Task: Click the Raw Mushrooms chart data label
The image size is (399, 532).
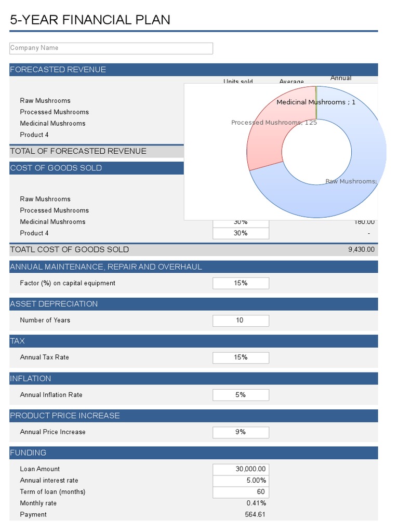Action: point(351,181)
